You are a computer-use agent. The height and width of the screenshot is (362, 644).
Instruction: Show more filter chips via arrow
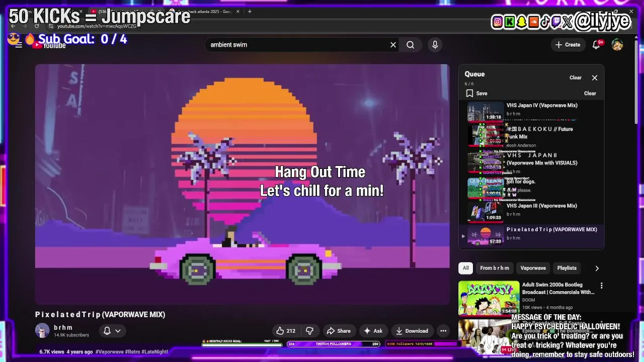pyautogui.click(x=597, y=268)
